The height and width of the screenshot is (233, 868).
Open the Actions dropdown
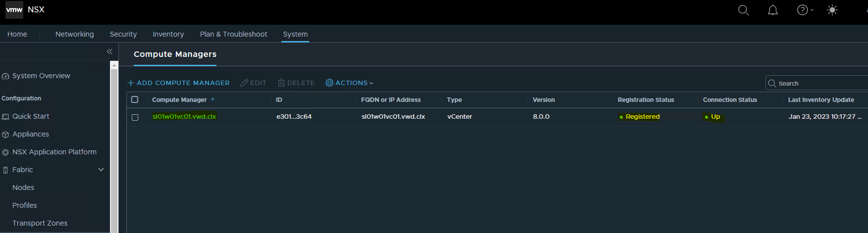[x=349, y=83]
